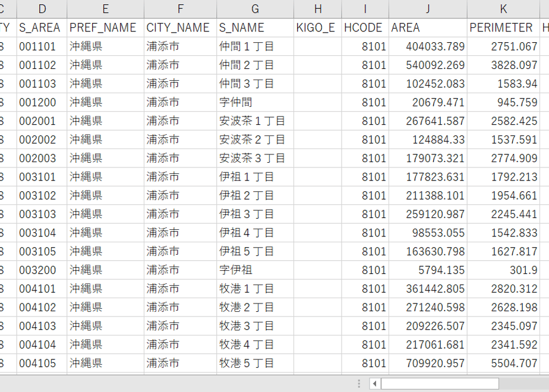Select perimeter value 5504.707
This screenshot has height=392, width=549.
pos(503,363)
